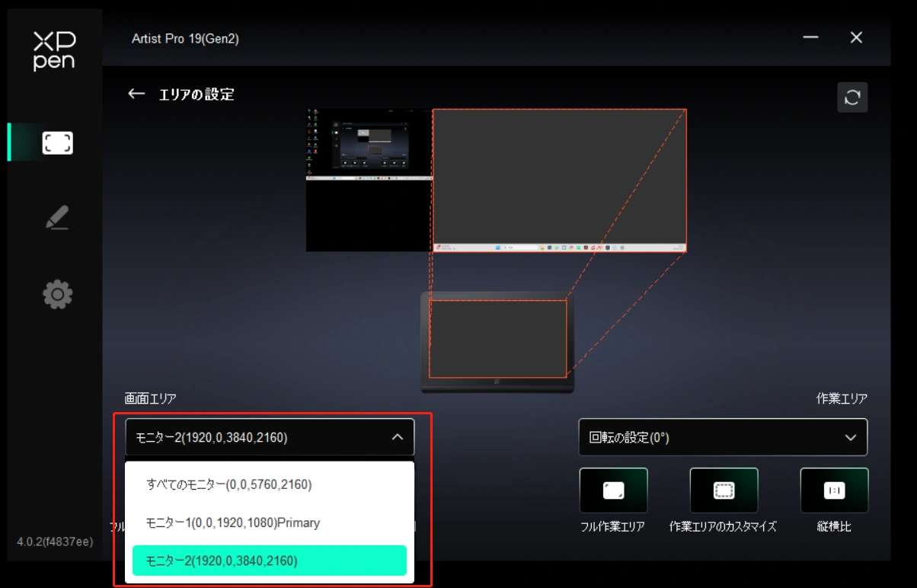The width and height of the screenshot is (917, 588).
Task: Minimize the XP-Pen driver window
Action: point(811,38)
